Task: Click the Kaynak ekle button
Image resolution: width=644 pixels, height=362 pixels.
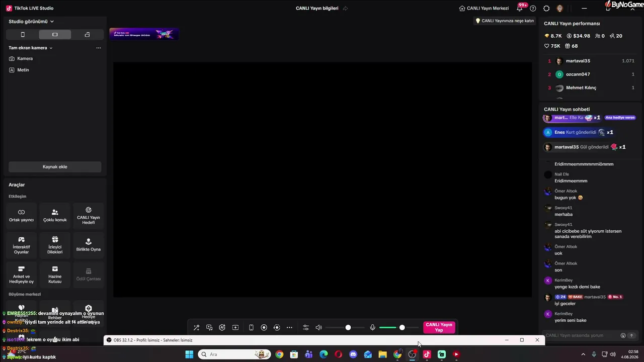Action: tap(55, 167)
